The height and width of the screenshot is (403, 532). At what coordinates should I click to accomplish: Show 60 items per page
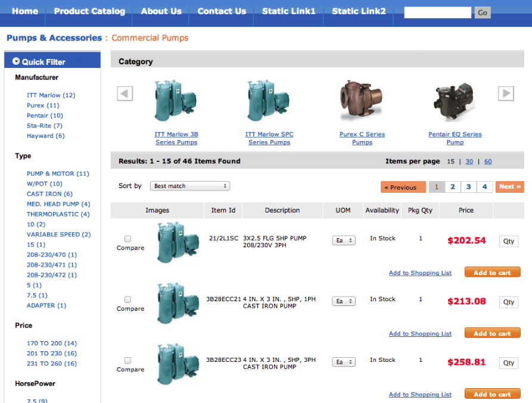[x=488, y=162]
